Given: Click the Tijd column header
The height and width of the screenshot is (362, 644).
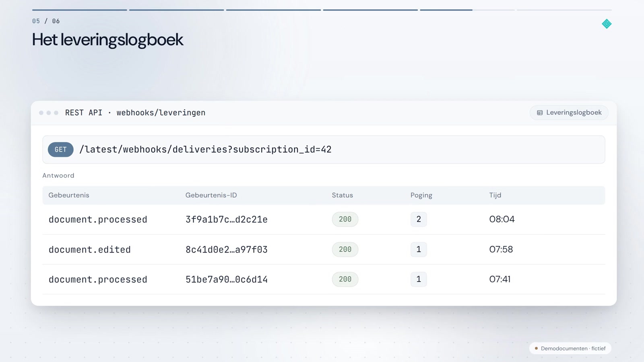Looking at the screenshot, I should 495,195.
